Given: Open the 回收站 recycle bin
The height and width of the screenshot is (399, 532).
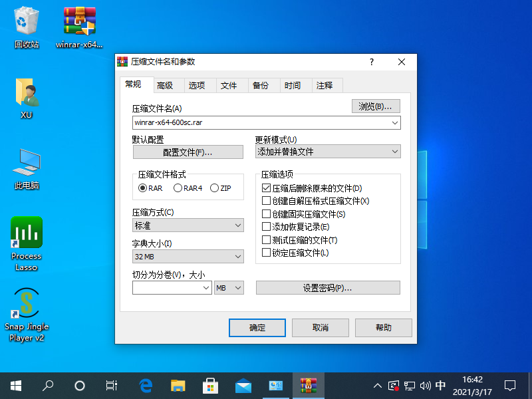Looking at the screenshot, I should (x=26, y=20).
